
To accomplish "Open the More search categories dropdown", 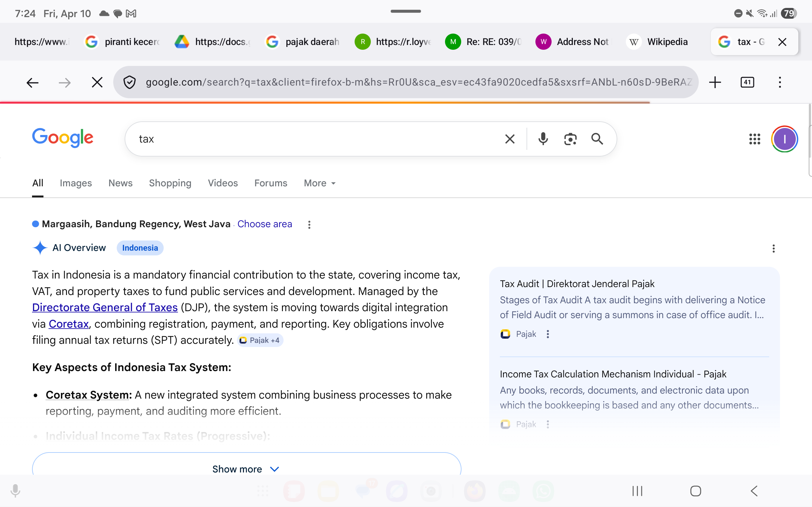I will click(318, 183).
